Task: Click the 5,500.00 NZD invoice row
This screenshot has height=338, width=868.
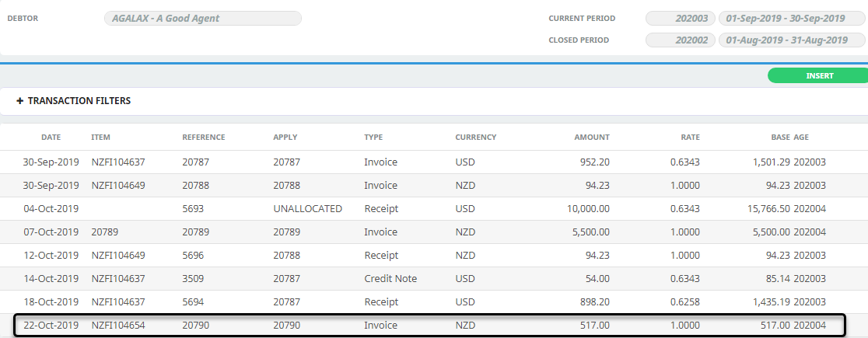Action: pyautogui.click(x=434, y=232)
